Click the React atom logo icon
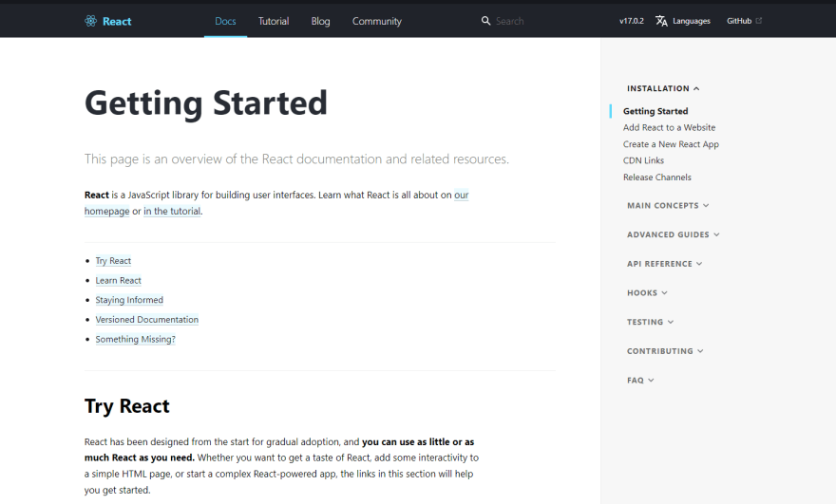This screenshot has width=836, height=504. [x=90, y=21]
